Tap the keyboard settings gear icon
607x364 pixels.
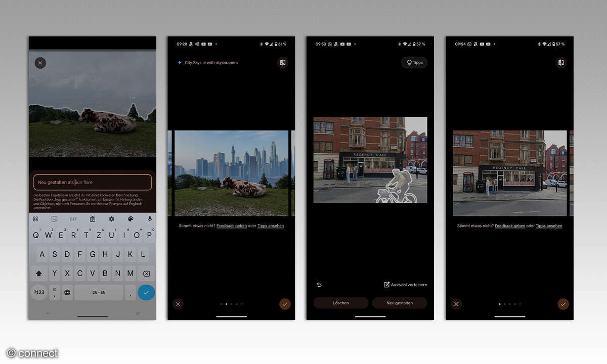click(111, 219)
